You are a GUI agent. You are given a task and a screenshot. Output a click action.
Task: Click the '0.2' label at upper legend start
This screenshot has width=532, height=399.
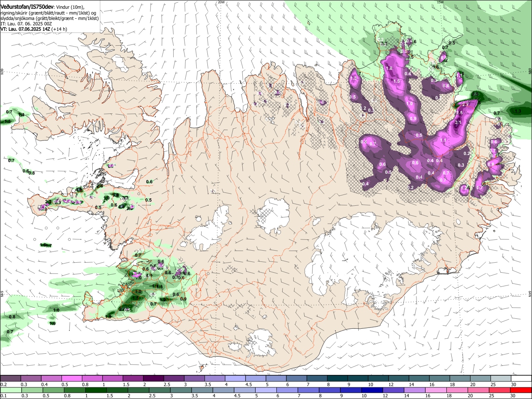(x=3, y=384)
